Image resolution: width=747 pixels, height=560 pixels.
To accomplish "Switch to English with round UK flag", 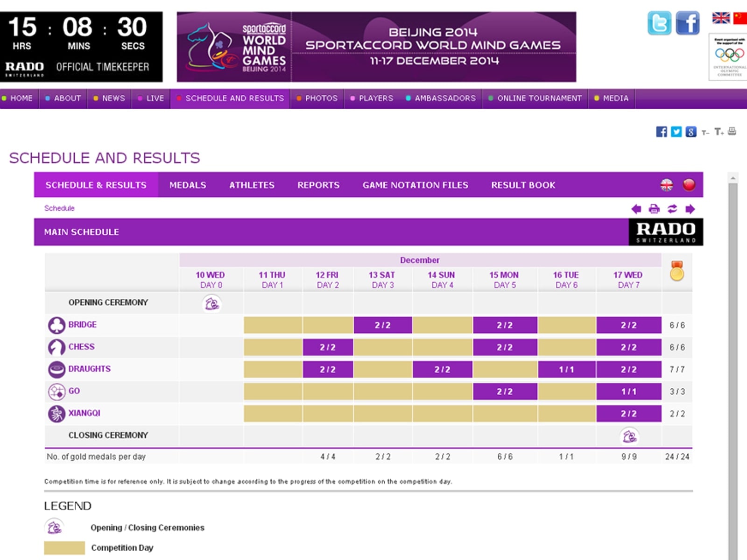I will [667, 185].
